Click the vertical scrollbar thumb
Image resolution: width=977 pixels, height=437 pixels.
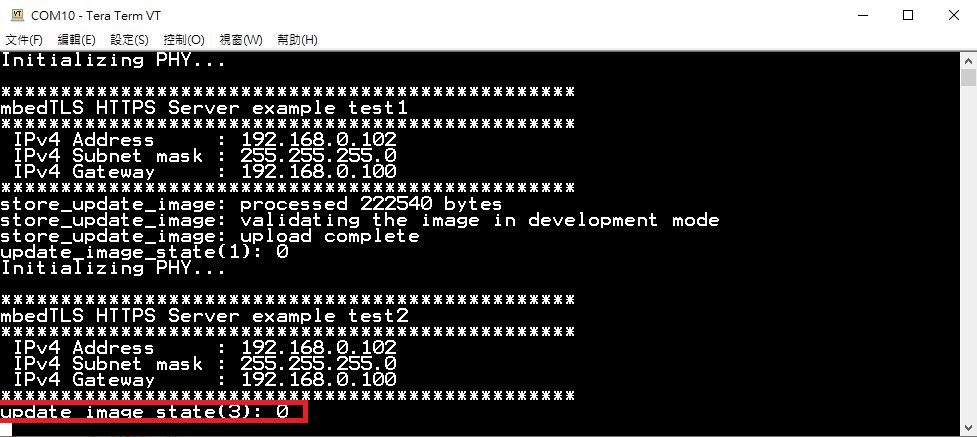point(968,77)
